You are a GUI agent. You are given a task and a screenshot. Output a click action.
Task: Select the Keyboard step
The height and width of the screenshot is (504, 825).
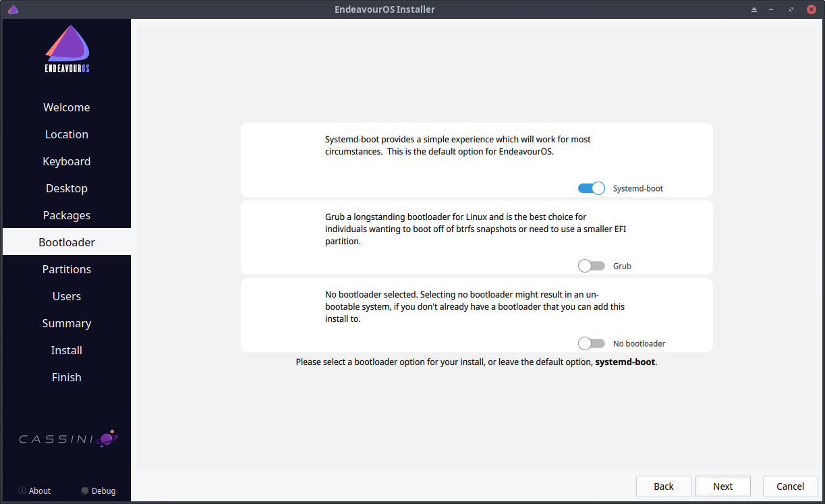point(67,161)
